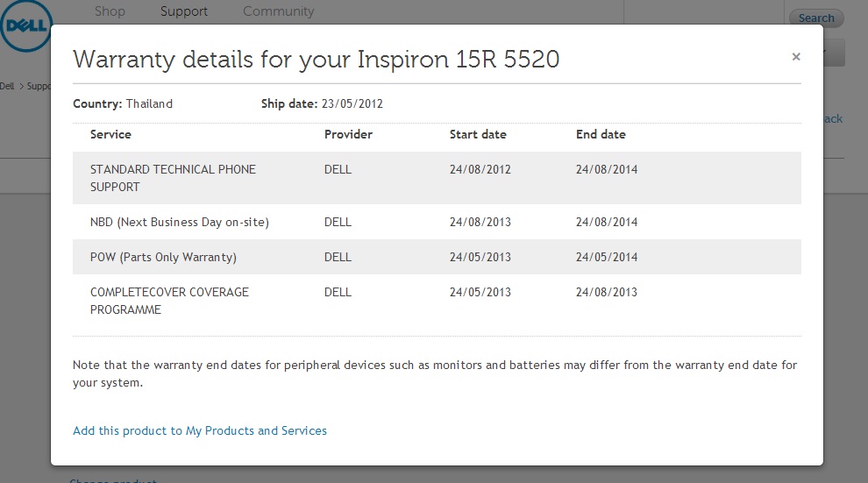This screenshot has width=868, height=483.
Task: Click the Country Thailand text
Action: (123, 103)
